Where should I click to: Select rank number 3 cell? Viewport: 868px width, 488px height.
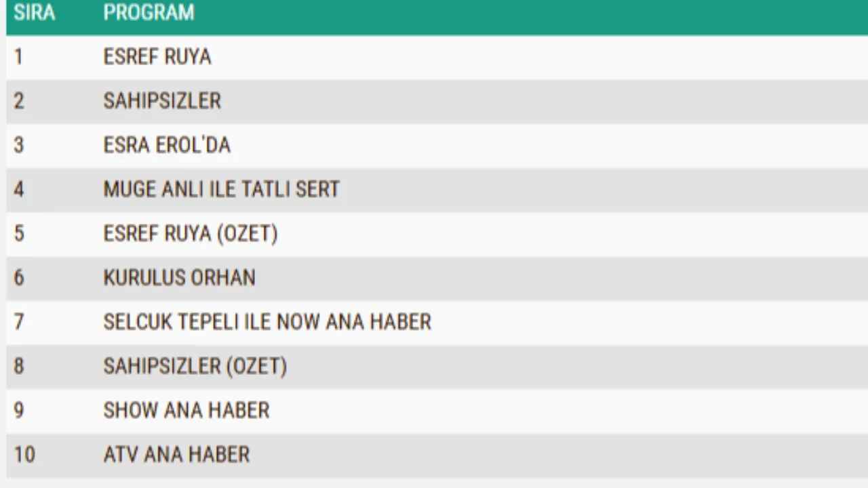coord(18,145)
